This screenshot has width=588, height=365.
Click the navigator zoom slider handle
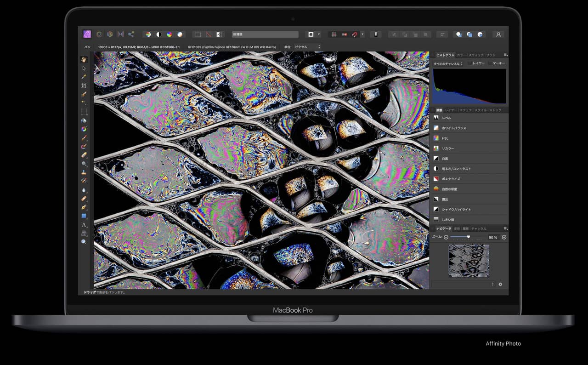tap(468, 237)
